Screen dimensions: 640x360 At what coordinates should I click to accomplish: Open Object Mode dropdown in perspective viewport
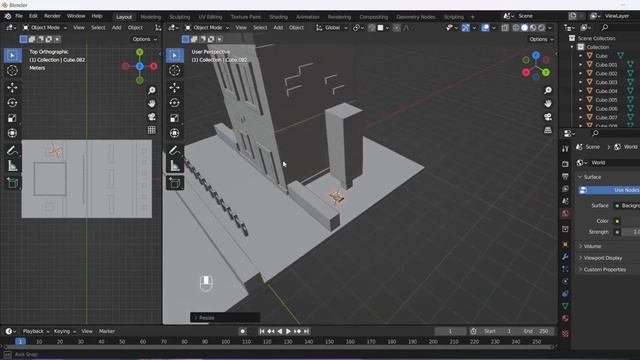(207, 28)
